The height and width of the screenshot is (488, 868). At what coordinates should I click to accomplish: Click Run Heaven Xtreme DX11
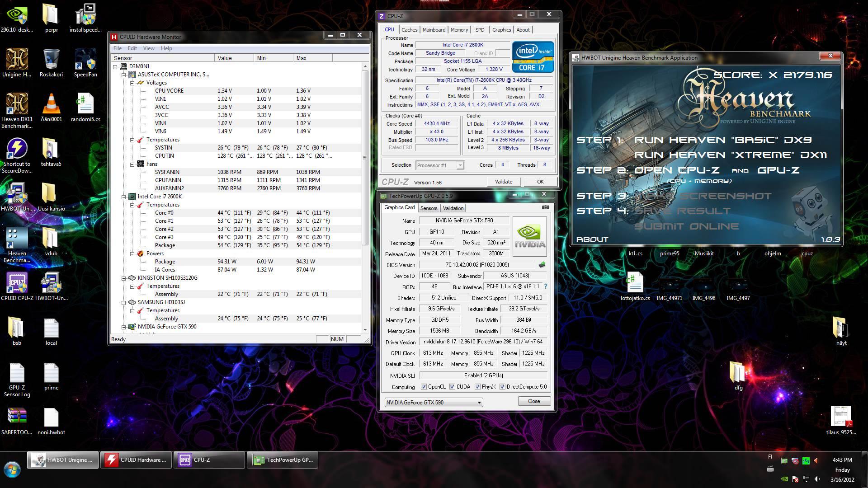click(x=730, y=155)
